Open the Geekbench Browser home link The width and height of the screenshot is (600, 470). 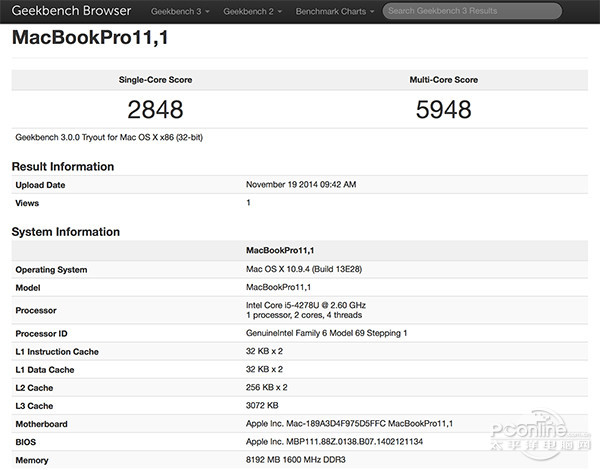71,11
